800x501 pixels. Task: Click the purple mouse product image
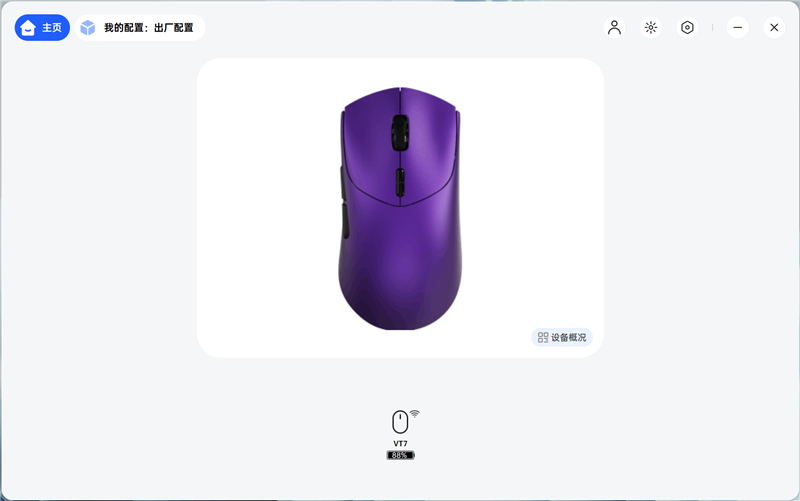(400, 208)
